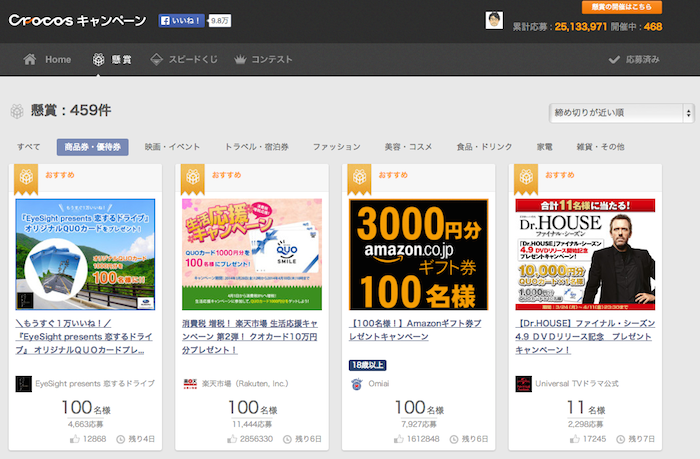
Task: Click the Omiai sponsor name
Action: 379,384
